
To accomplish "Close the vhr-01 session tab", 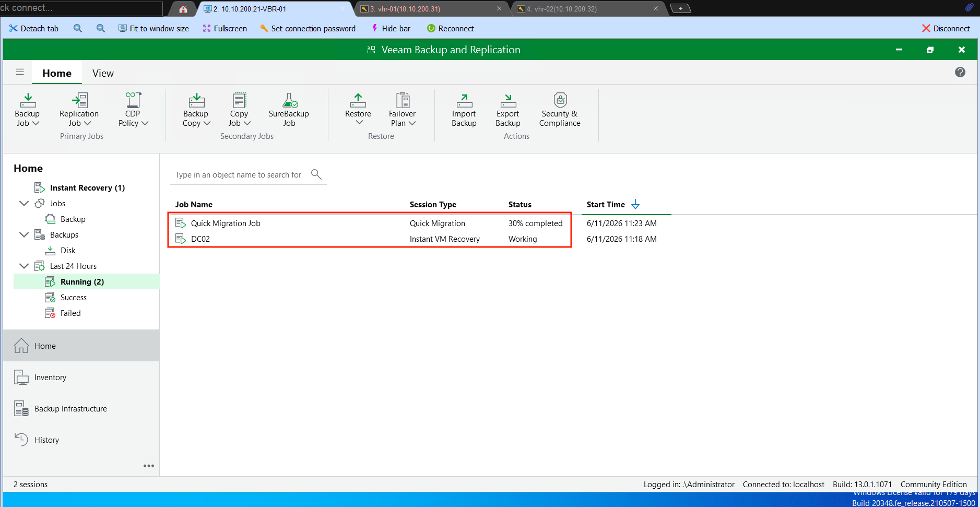I will (x=499, y=8).
